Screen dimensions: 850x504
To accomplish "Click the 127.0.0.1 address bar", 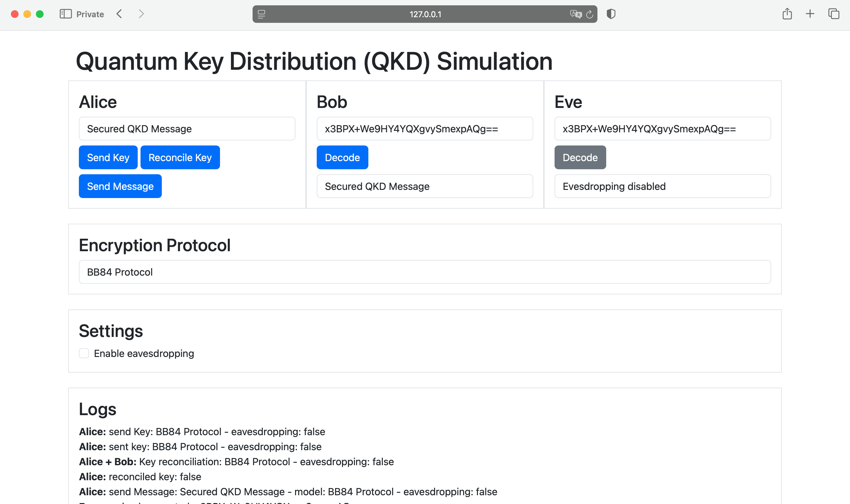I will (x=425, y=14).
